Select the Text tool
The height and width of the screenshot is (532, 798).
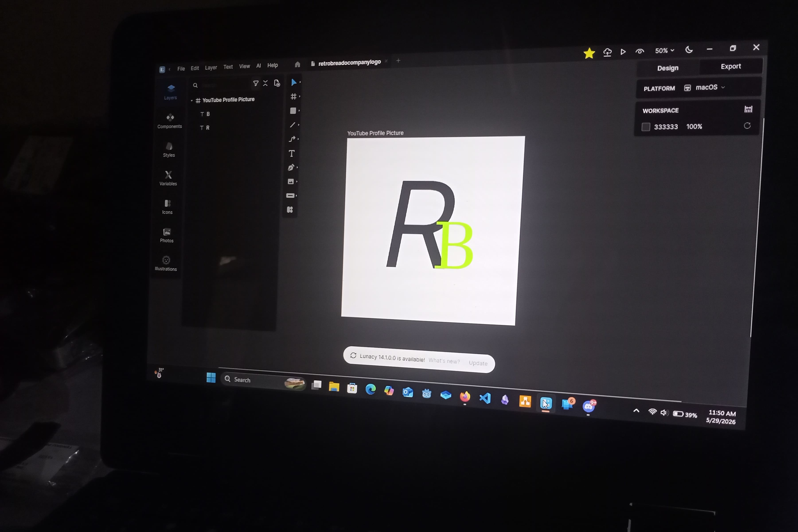[x=291, y=153]
